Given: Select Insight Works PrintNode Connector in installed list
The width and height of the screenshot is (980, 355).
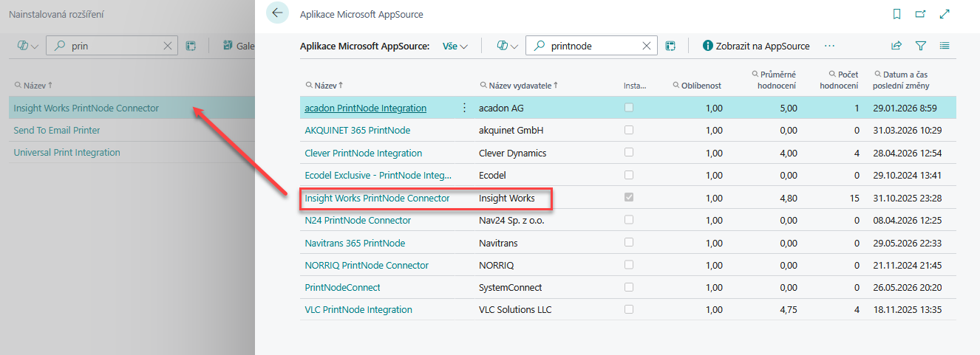Looking at the screenshot, I should (86, 108).
